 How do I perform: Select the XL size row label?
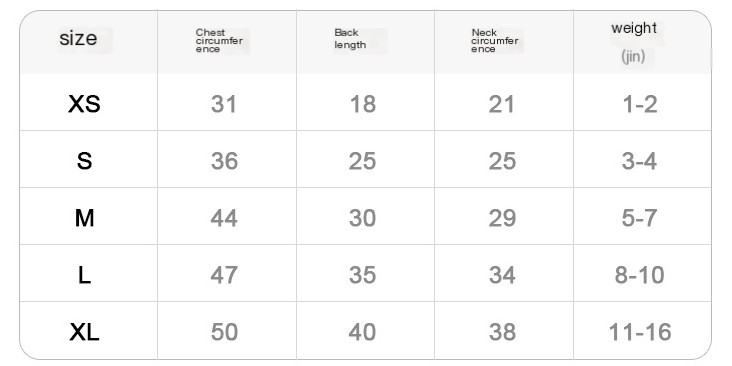coord(84,332)
